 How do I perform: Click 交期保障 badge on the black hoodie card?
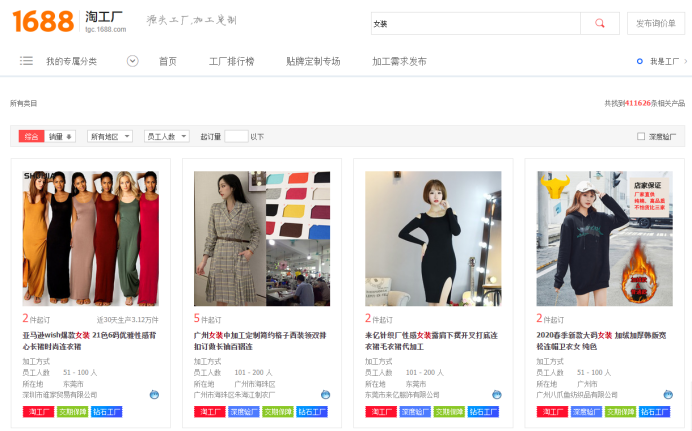(x=620, y=412)
